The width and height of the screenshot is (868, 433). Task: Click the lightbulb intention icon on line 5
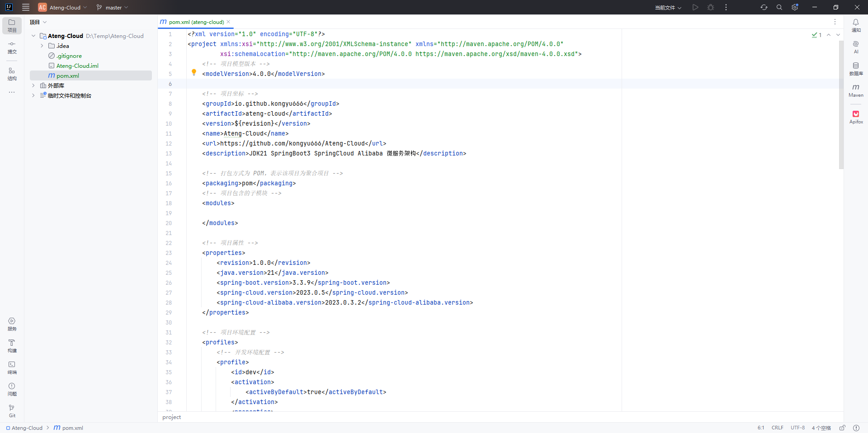pos(194,72)
